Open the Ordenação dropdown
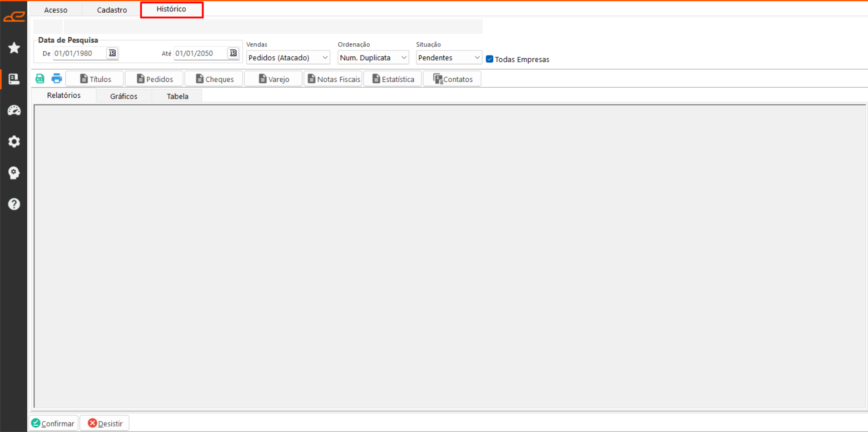Viewport: 868px width, 432px height. [x=403, y=58]
